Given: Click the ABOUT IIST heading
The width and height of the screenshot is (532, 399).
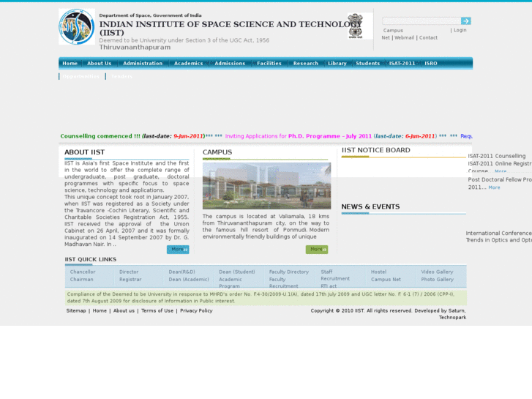Looking at the screenshot, I should [84, 152].
